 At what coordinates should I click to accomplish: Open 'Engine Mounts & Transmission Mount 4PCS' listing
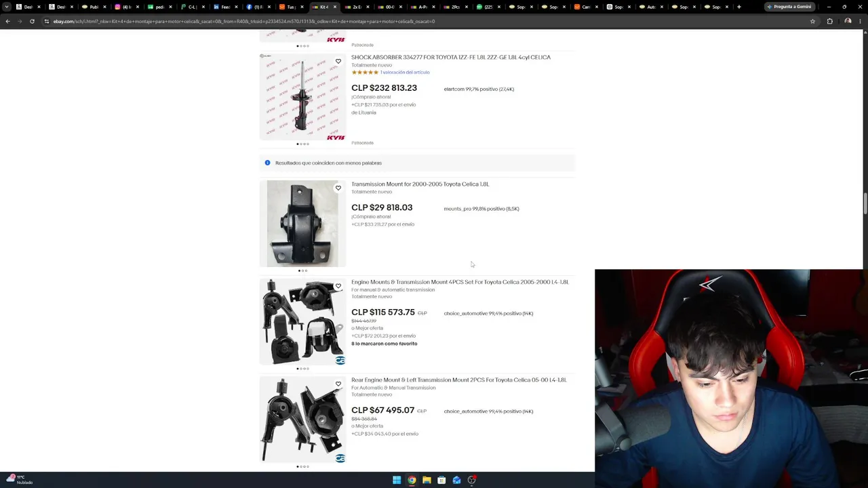pyautogui.click(x=460, y=282)
